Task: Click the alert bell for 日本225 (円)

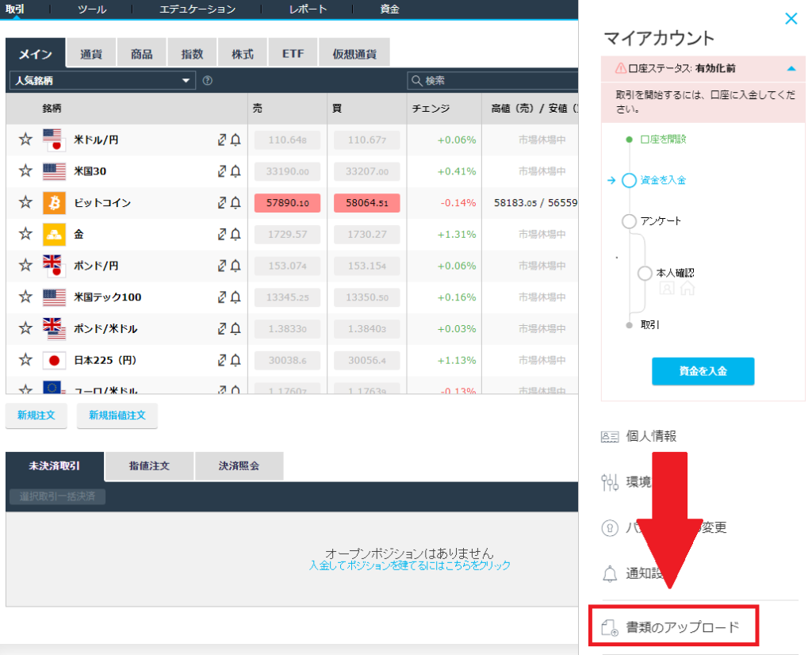Action: pos(236,360)
